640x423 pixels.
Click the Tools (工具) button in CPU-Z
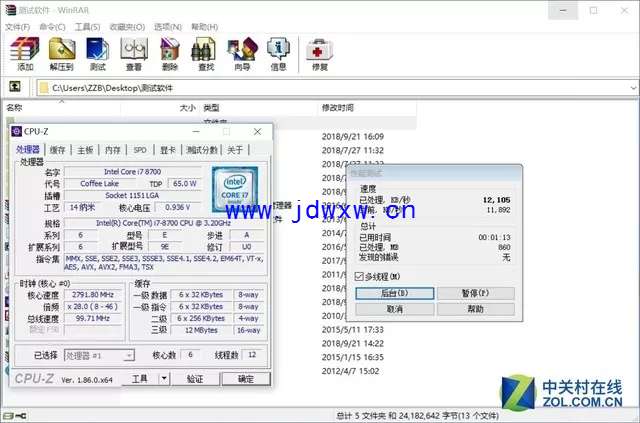(x=140, y=379)
